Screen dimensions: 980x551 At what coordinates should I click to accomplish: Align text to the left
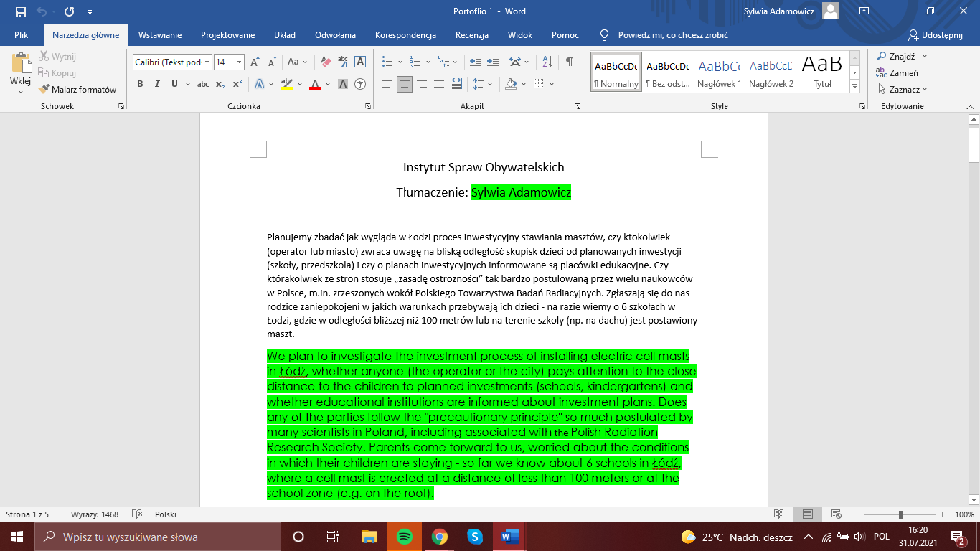[x=387, y=84]
